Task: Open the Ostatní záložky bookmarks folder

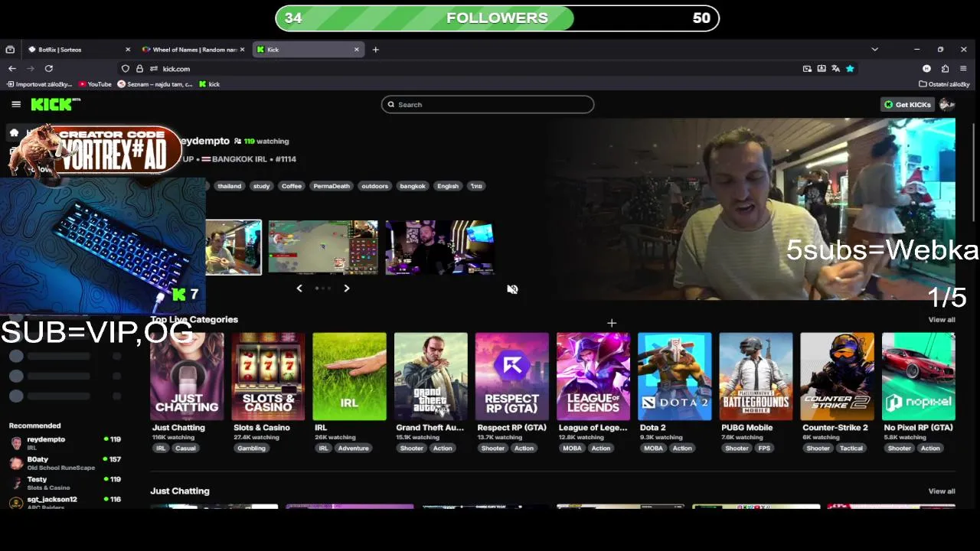Action: (x=945, y=84)
